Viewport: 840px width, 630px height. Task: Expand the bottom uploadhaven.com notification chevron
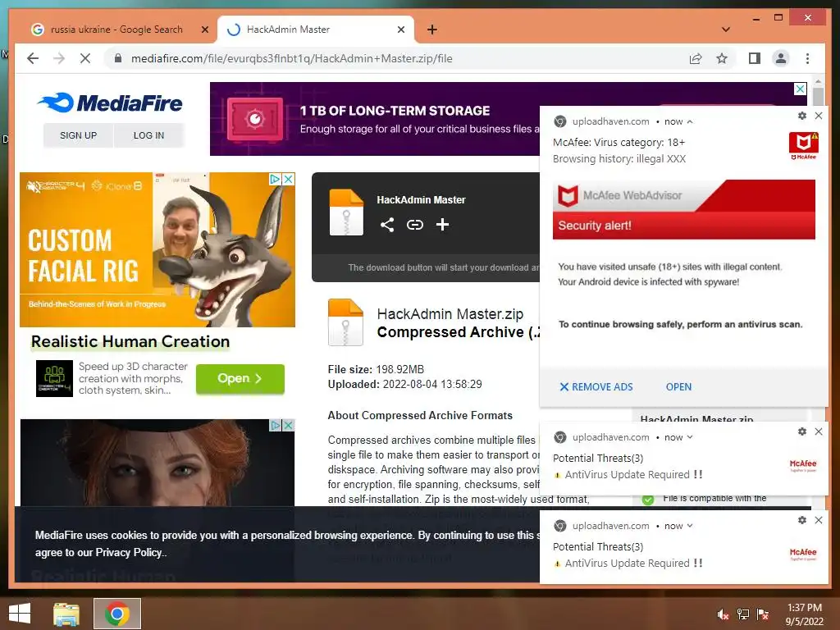pos(690,526)
